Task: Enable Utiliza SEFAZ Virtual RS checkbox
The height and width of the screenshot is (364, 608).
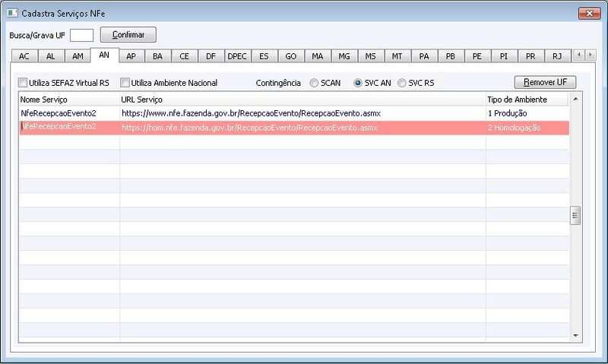Action: (23, 83)
